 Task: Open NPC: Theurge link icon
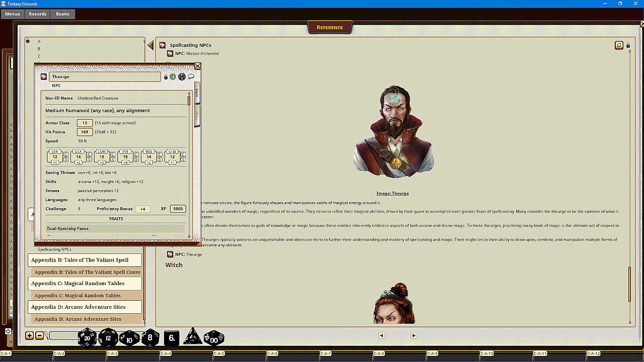(x=170, y=254)
